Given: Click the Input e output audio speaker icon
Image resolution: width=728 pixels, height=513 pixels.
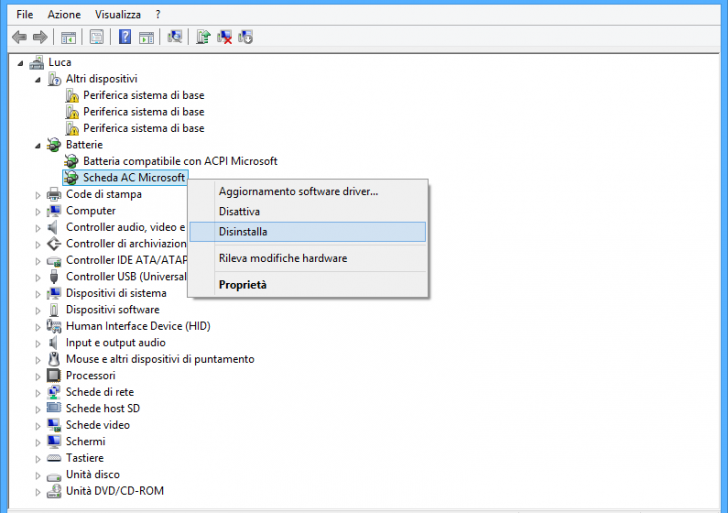Looking at the screenshot, I should pyautogui.click(x=53, y=343).
